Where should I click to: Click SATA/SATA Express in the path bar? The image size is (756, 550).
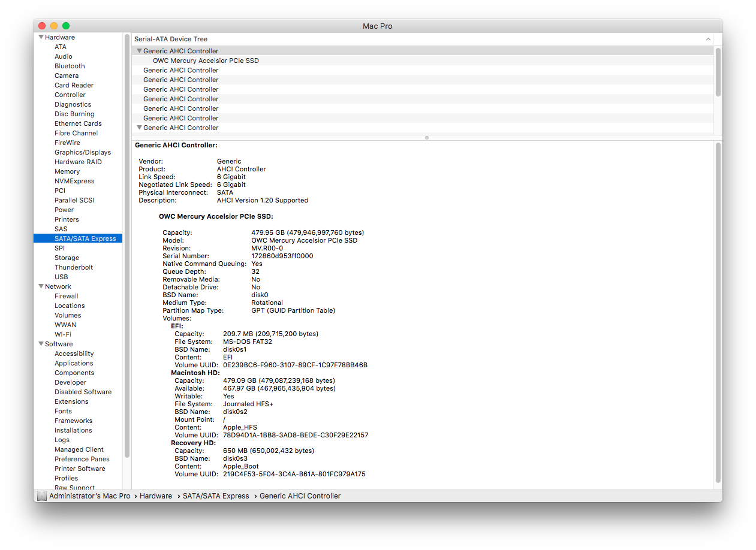(x=216, y=496)
